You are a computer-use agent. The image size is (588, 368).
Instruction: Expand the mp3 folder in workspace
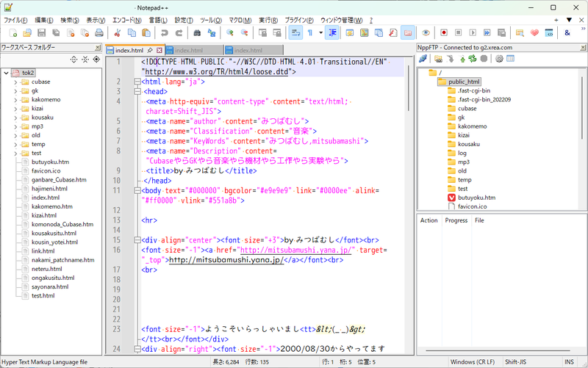(x=15, y=126)
